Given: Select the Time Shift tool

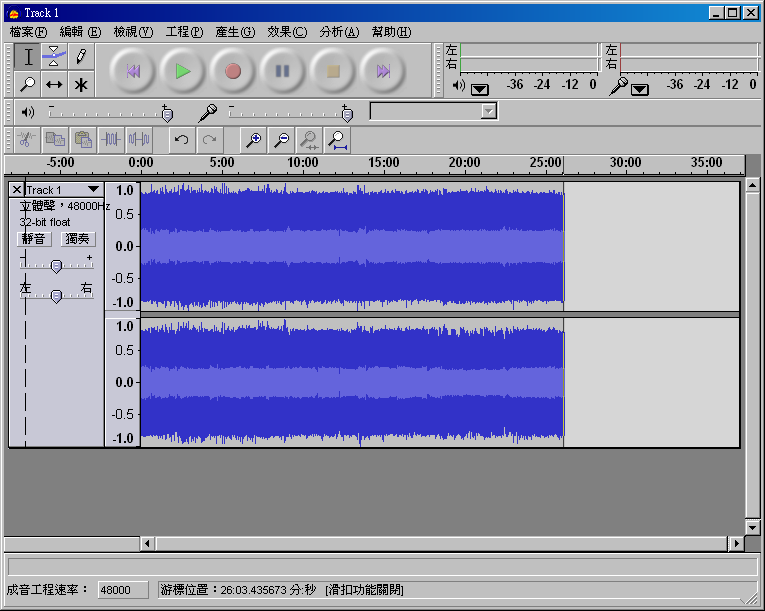Looking at the screenshot, I should click(x=55, y=85).
